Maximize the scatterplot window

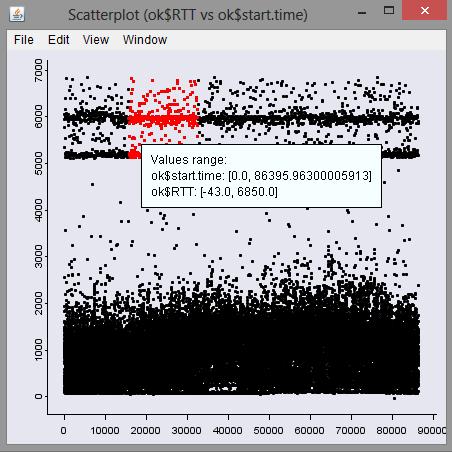coord(389,10)
